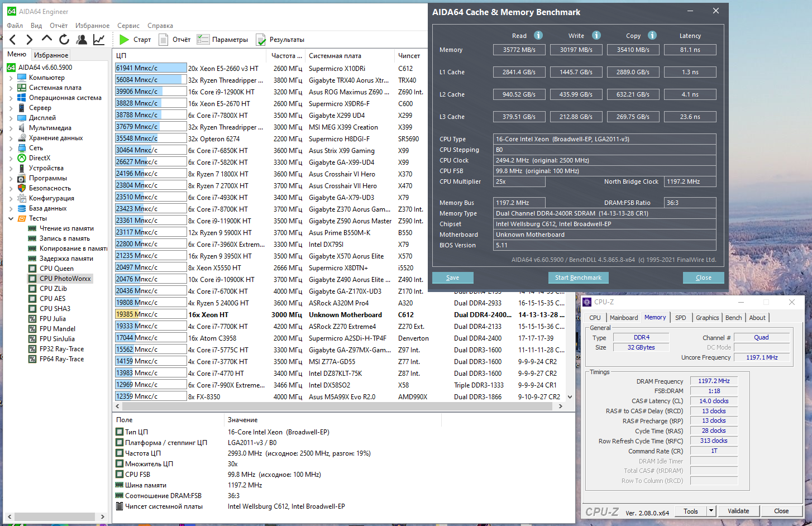Start the benchmark with the Старт button
Screen dimensions: 812x526
(x=136, y=40)
